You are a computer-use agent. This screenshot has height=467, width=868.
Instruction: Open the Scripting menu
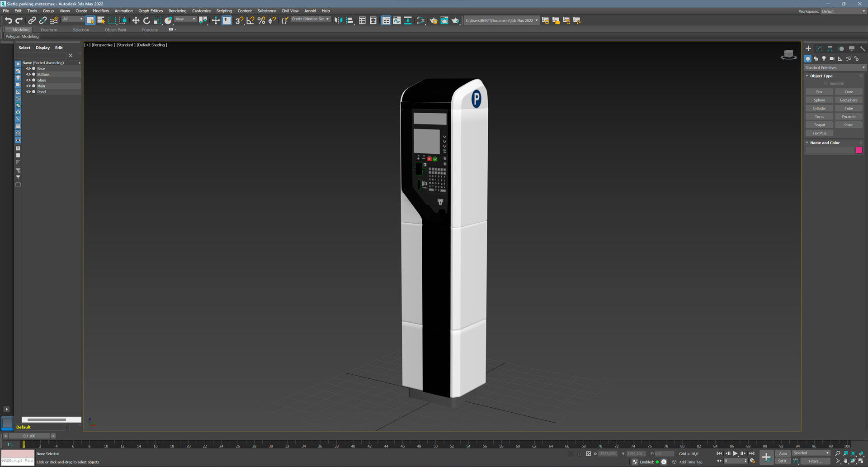coord(224,11)
